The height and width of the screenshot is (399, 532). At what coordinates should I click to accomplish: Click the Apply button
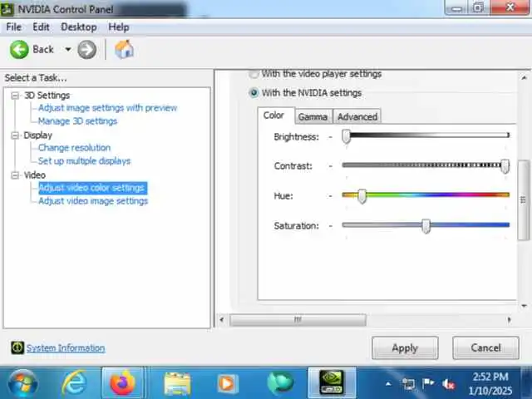405,347
